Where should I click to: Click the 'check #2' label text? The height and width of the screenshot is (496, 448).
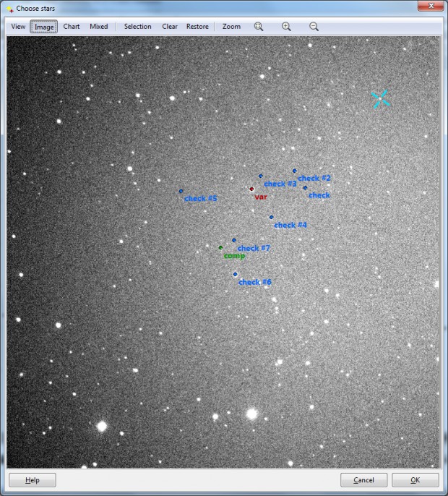tap(314, 178)
